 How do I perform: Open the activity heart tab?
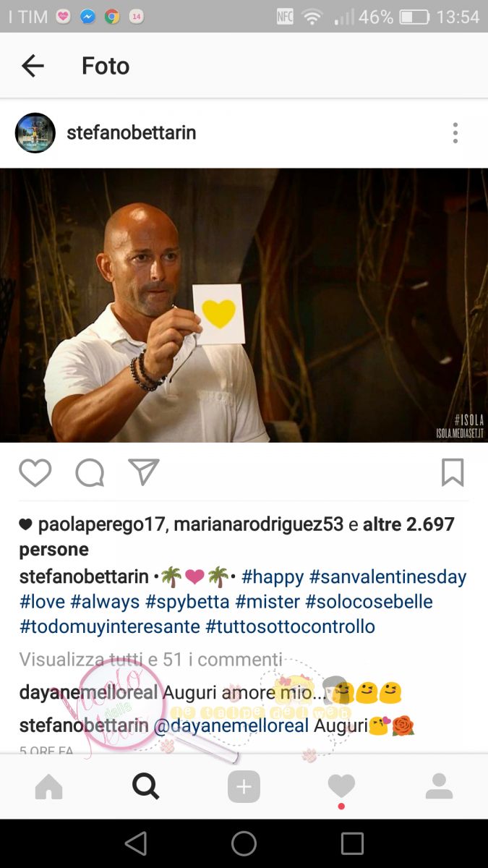coord(341,787)
